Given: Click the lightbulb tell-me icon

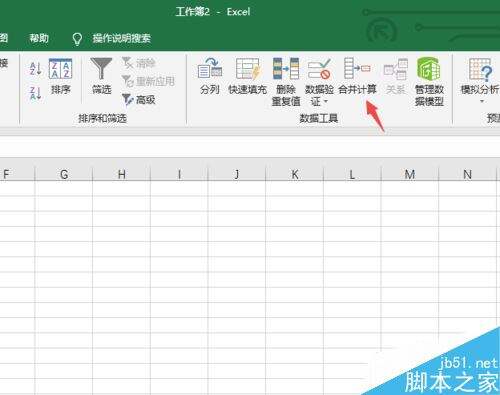Looking at the screenshot, I should tap(77, 39).
